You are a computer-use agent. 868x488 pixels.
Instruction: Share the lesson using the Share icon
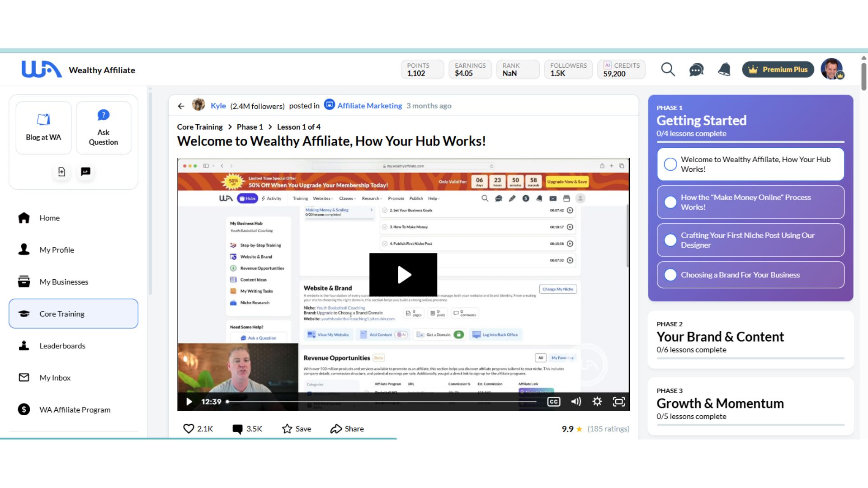[x=336, y=429]
